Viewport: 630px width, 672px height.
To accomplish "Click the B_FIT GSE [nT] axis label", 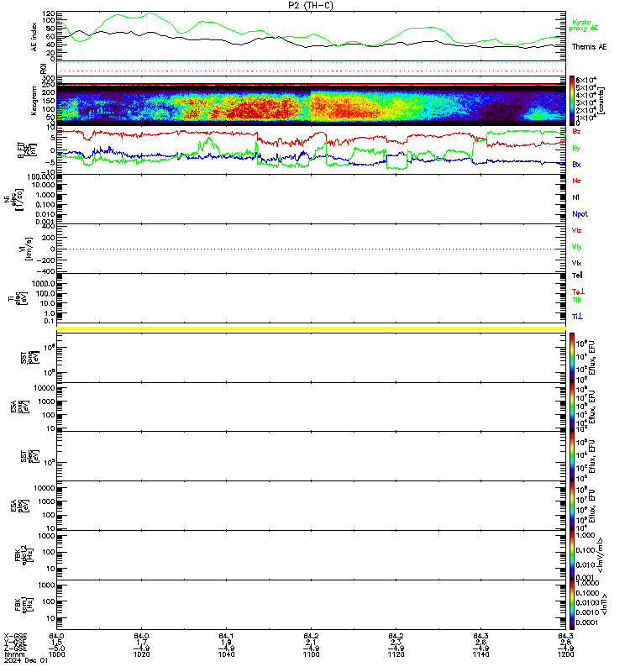I will click(27, 150).
